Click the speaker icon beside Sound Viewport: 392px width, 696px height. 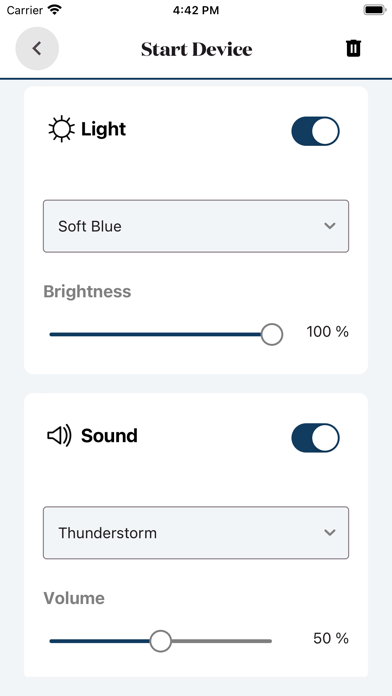click(59, 436)
